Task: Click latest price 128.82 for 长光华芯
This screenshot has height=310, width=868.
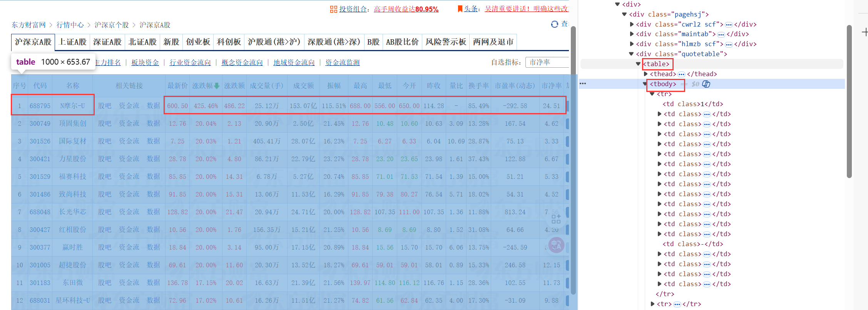Action: click(x=177, y=212)
